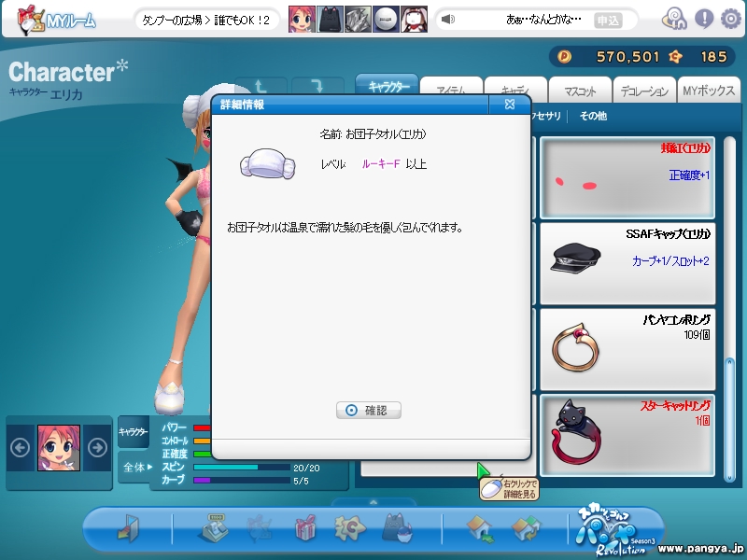
Task: Select the スターキャットリング item card
Action: (627, 435)
